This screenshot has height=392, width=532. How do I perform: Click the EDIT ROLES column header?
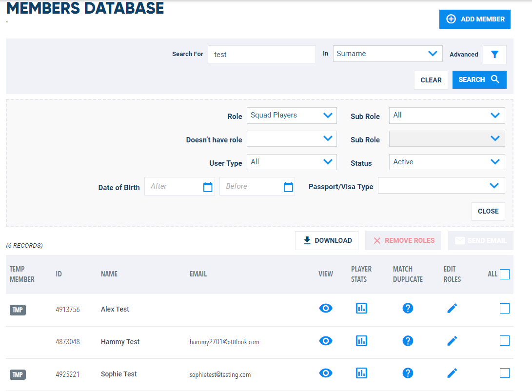tap(452, 274)
